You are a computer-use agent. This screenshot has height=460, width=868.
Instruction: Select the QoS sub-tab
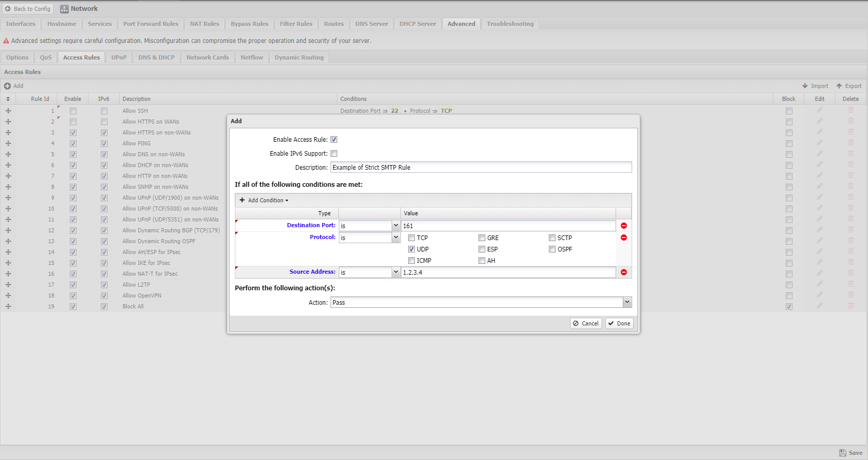[x=46, y=57]
